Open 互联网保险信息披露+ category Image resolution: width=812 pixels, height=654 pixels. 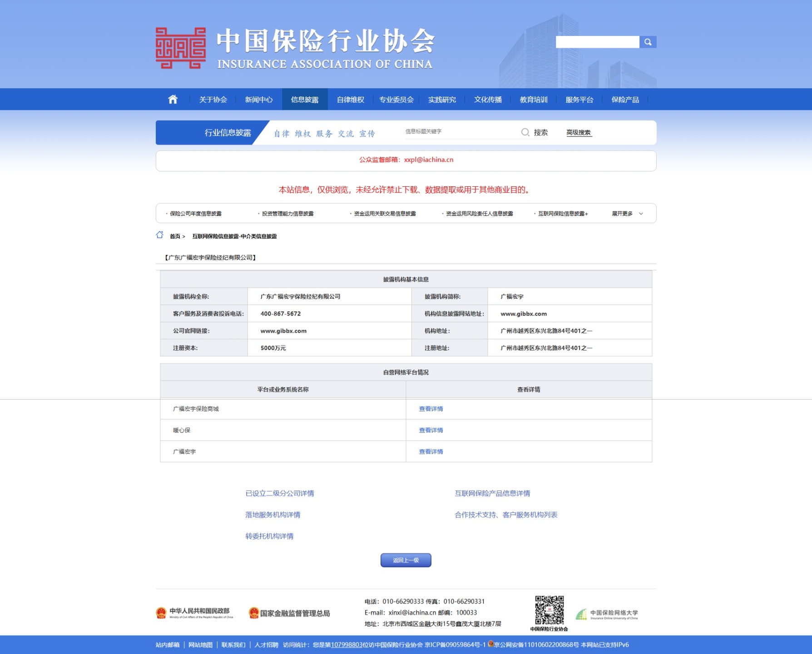tap(563, 214)
